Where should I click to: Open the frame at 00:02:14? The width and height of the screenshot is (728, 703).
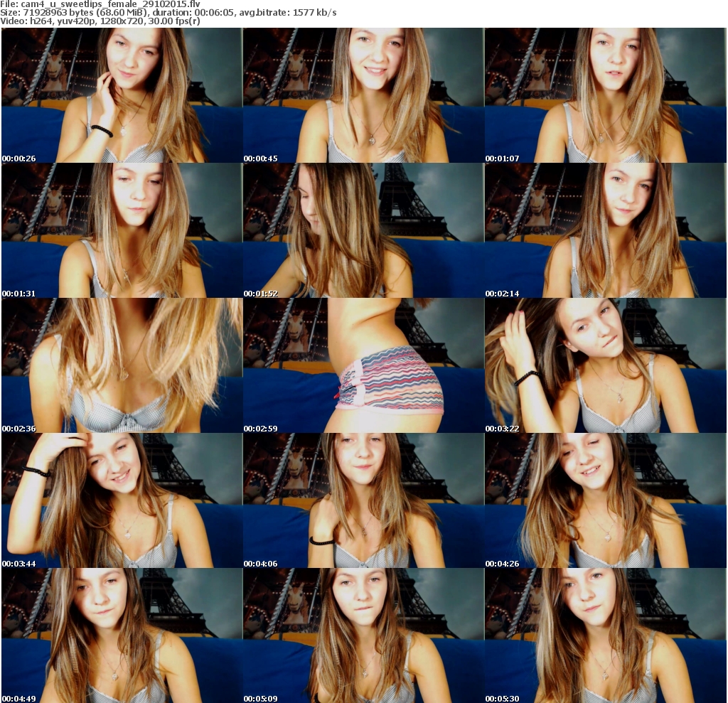[605, 230]
